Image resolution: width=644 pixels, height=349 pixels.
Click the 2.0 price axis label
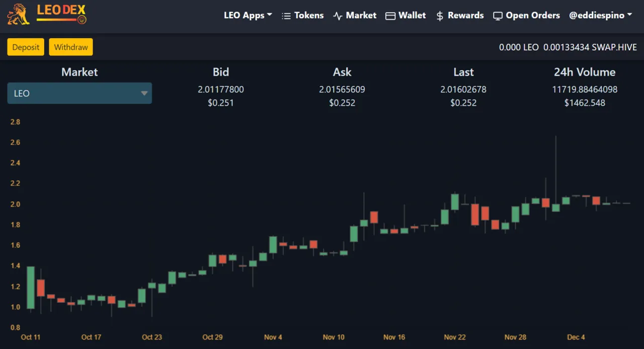coord(15,204)
